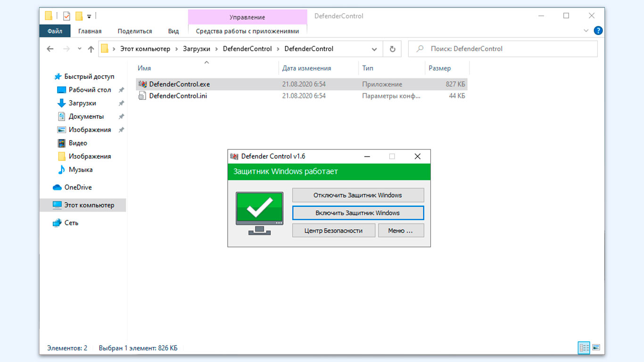The width and height of the screenshot is (644, 362).
Task: Sort by Дата изменения column
Action: [306, 68]
